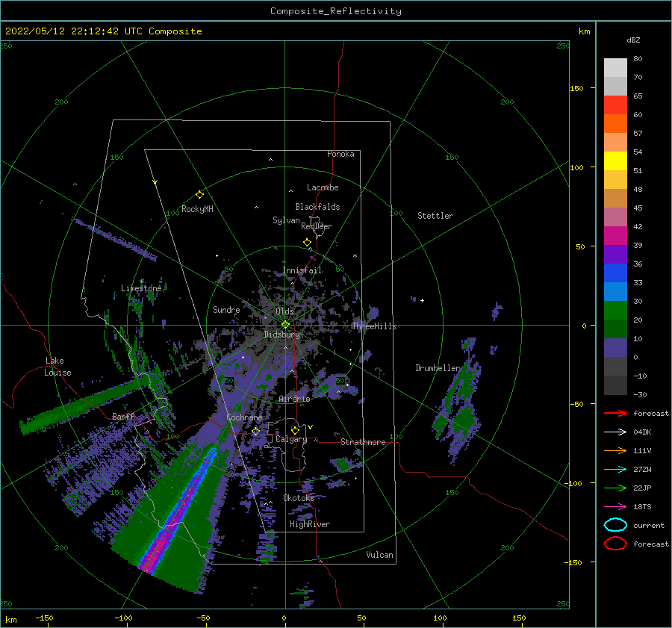Pick the green 22JP arrow legend icon
This screenshot has height=628, width=672.
[x=615, y=488]
